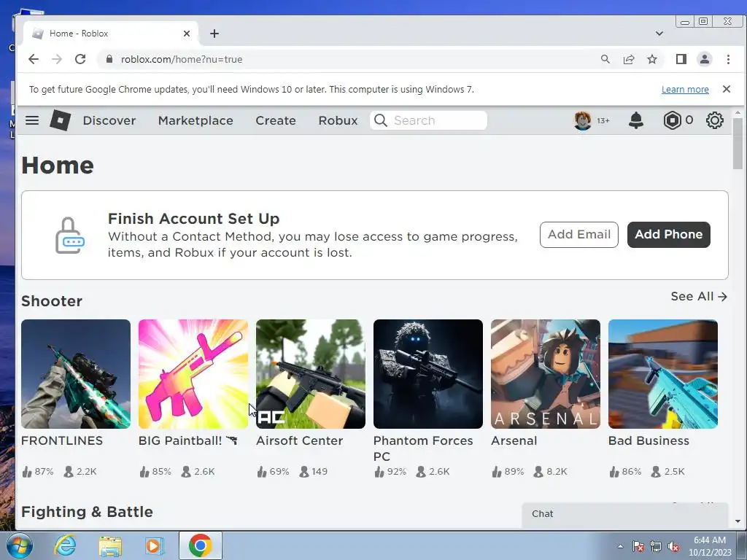Click the Roblox logo icon
747x560 pixels.
pyautogui.click(x=60, y=120)
